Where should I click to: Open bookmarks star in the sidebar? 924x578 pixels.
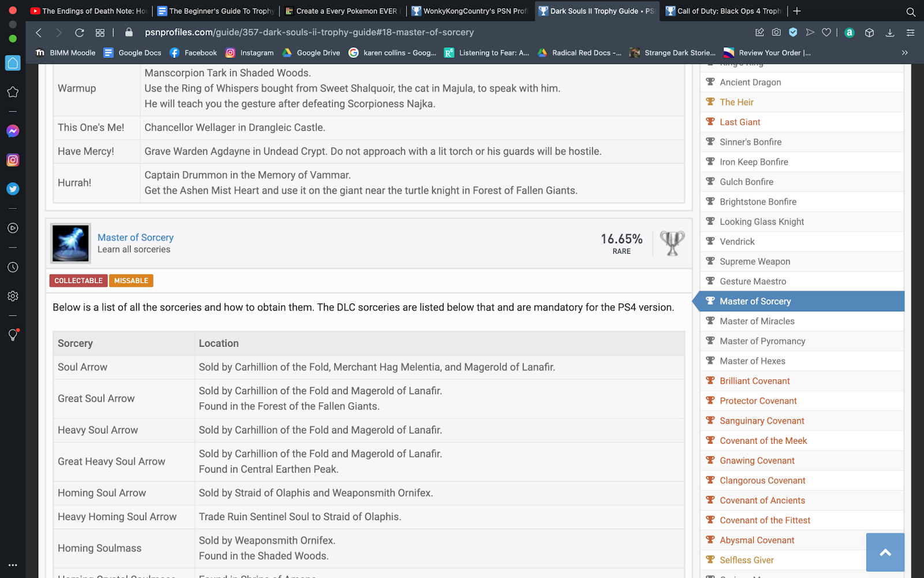13,92
